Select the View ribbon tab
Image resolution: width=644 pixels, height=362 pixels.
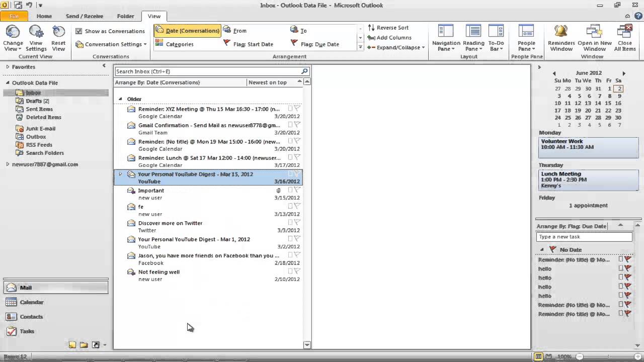point(154,16)
